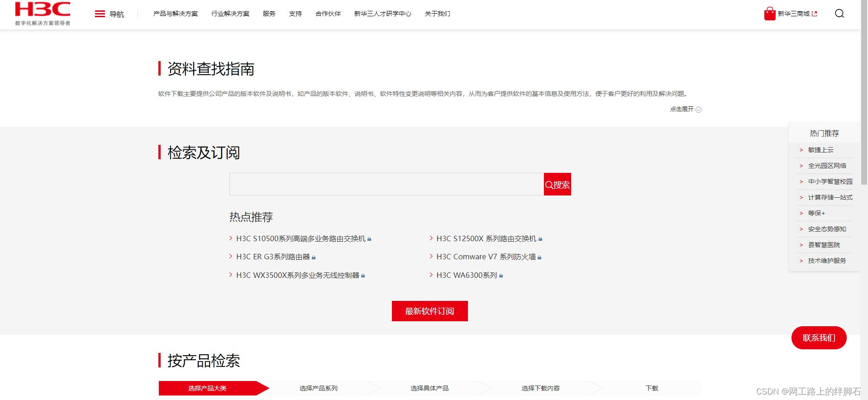Click the lock icon after Comware V7 防火墙

539,257
